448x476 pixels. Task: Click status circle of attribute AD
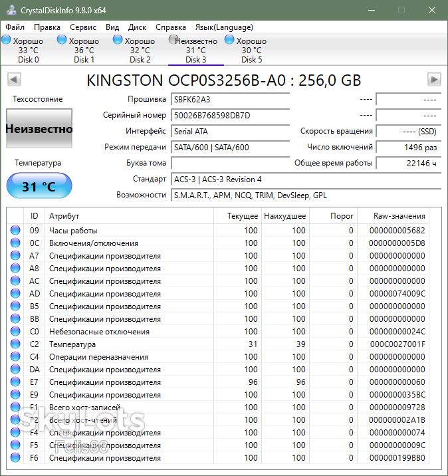15,294
